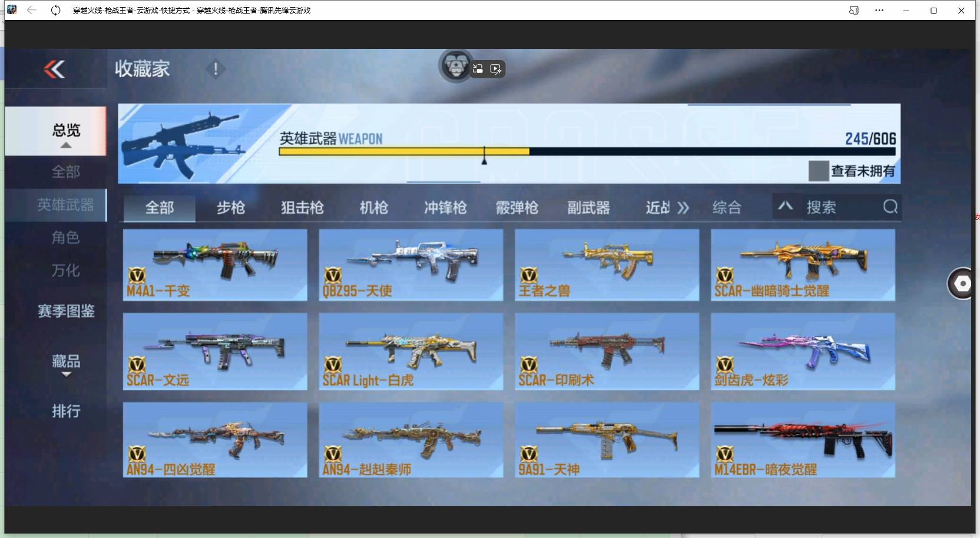Image resolution: width=980 pixels, height=538 pixels.
Task: Open the 综合 sorting option
Action: tap(727, 207)
